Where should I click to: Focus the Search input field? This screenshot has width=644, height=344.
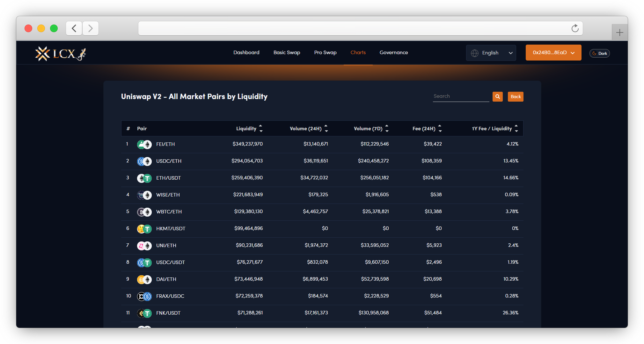[461, 96]
